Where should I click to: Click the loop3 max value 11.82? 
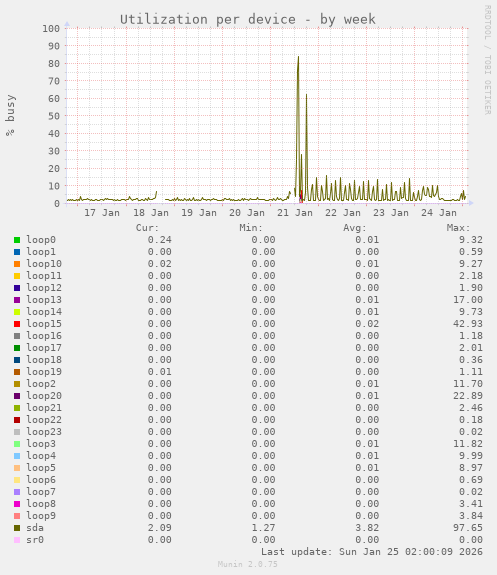pyautogui.click(x=468, y=444)
